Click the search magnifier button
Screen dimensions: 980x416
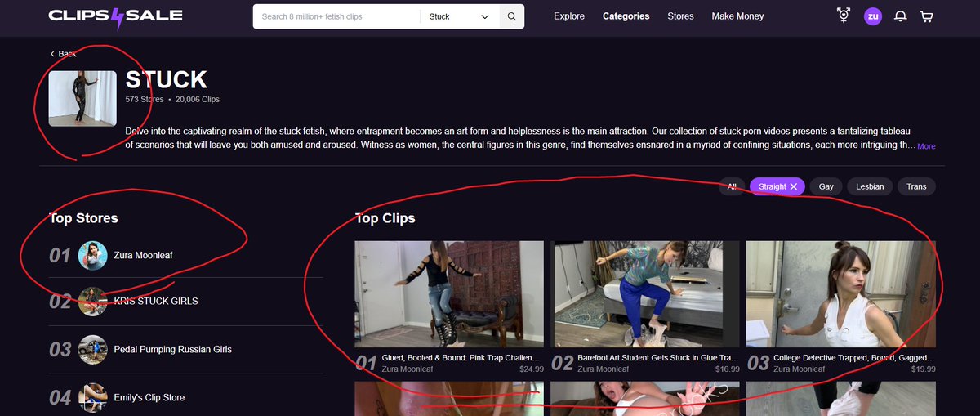pos(511,16)
